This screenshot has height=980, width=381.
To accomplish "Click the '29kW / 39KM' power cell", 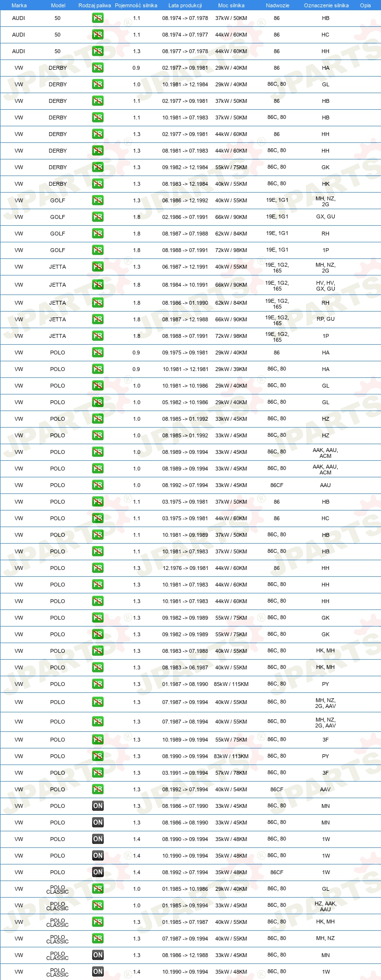I will click(x=231, y=369).
